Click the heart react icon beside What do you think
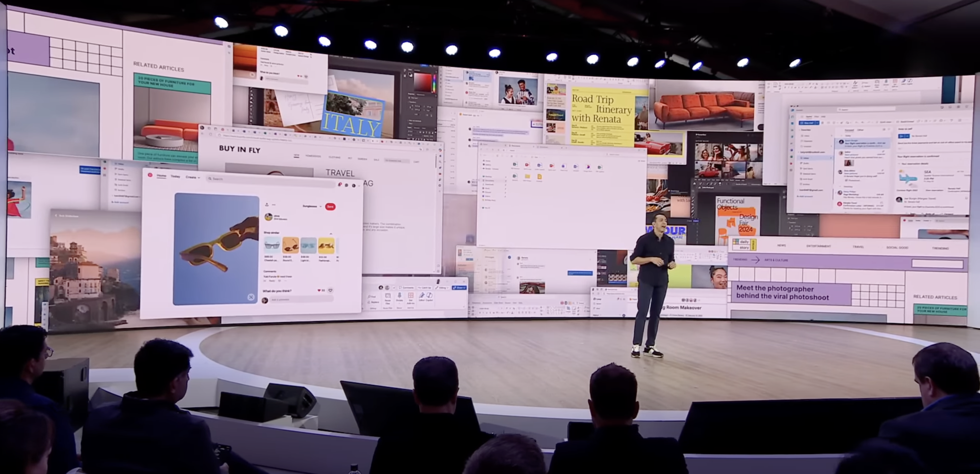Image resolution: width=980 pixels, height=474 pixels. click(x=330, y=290)
